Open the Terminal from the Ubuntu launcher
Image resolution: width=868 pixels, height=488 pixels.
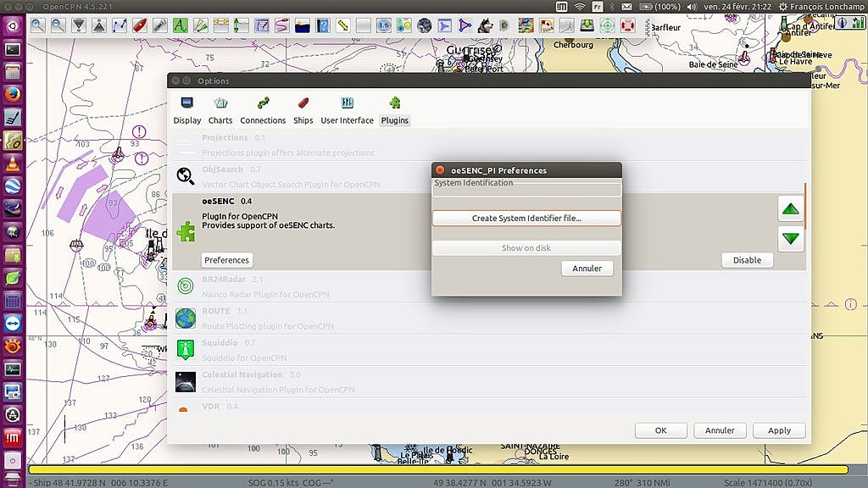(x=12, y=49)
